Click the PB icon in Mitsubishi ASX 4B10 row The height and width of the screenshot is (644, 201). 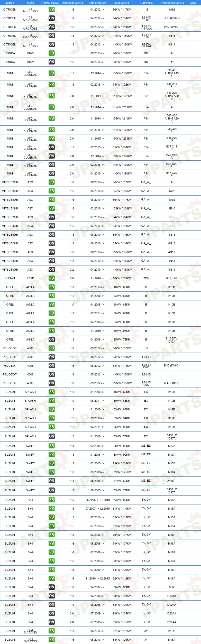point(51,208)
